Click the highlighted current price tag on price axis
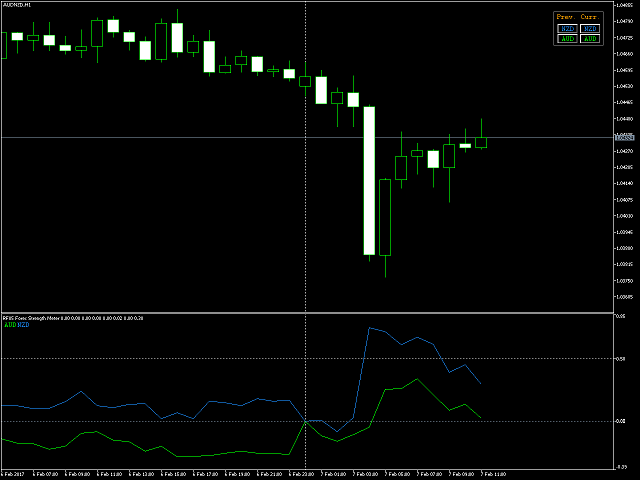Screen dimensions: 640x480 pos(624,138)
